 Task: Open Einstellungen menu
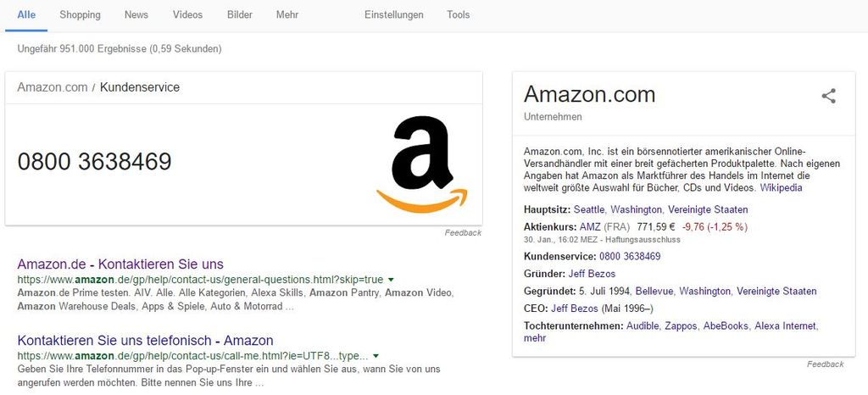[x=393, y=14]
